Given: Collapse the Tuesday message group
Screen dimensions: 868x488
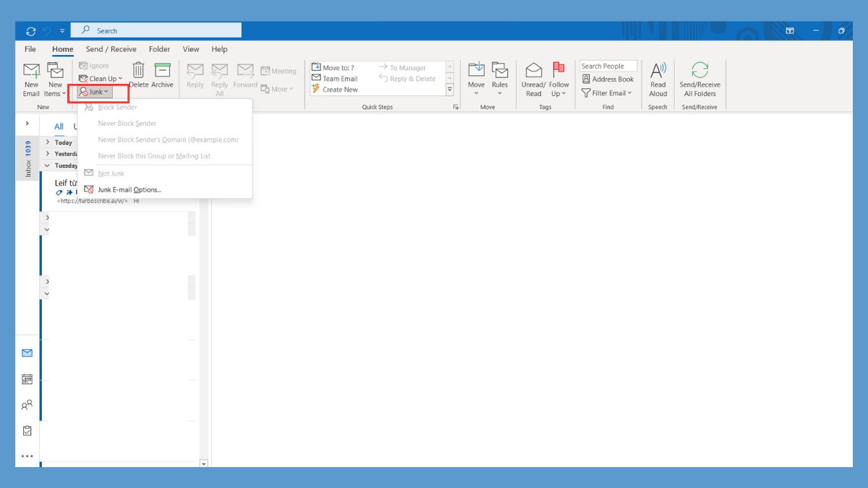Looking at the screenshot, I should click(46, 166).
